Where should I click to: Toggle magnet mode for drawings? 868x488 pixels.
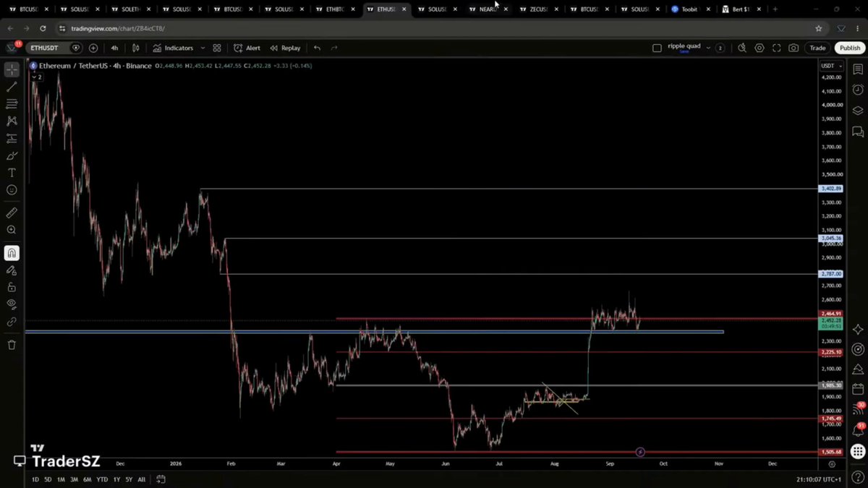tap(12, 253)
